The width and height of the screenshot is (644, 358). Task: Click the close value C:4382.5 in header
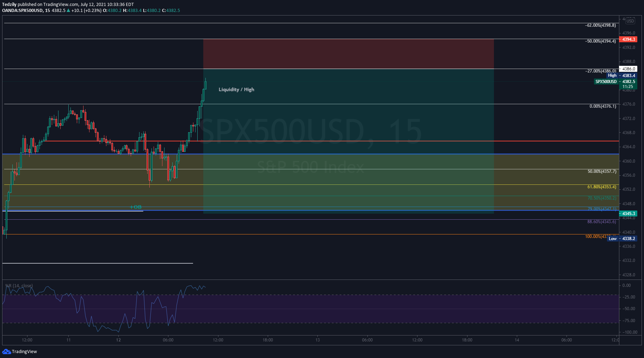171,11
